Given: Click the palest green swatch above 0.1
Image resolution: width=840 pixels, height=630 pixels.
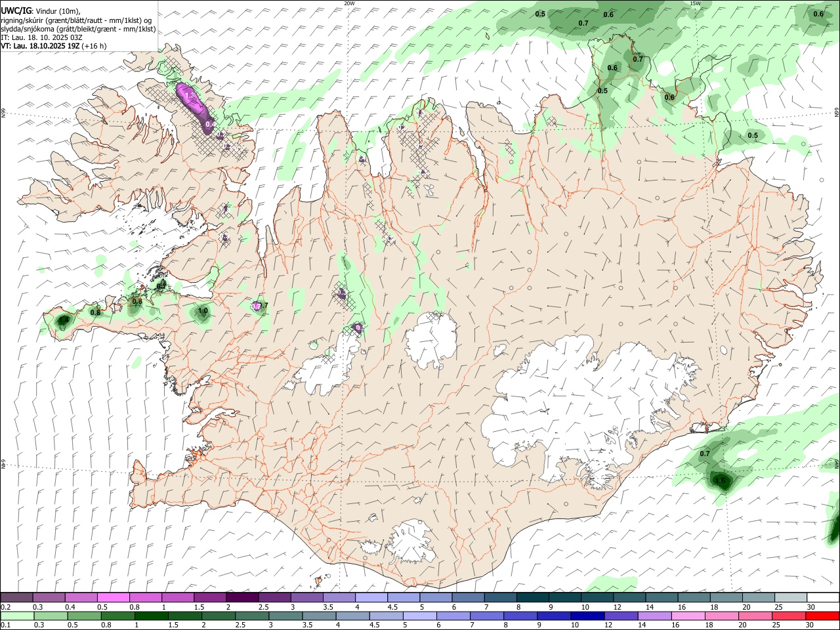Looking at the screenshot, I should (17, 616).
